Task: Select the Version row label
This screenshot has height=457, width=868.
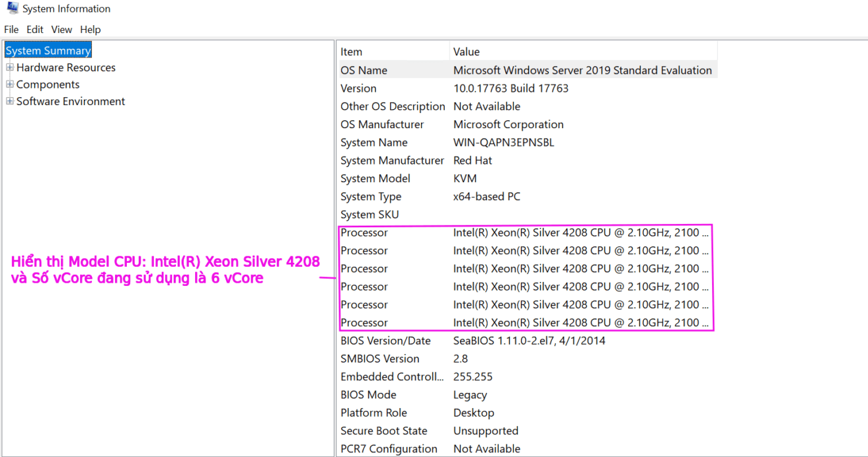Action: click(358, 88)
